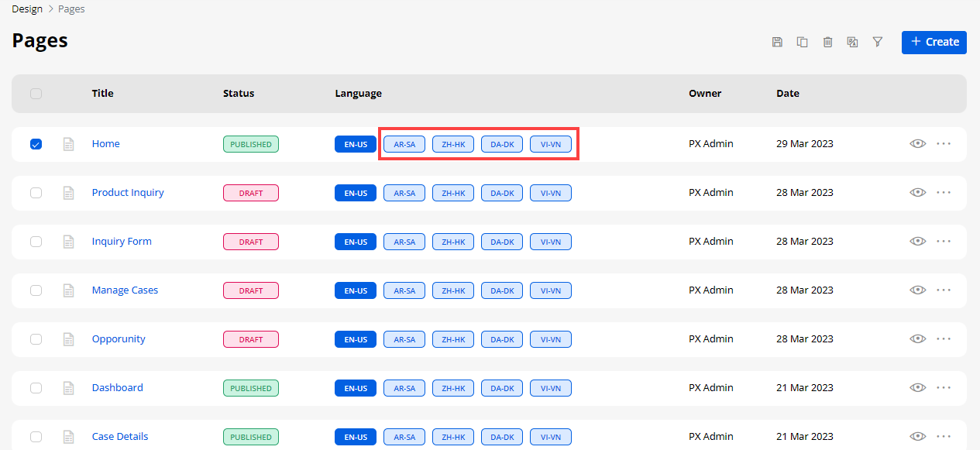Sort by the Status column header
This screenshot has height=450, width=980.
pos(239,93)
